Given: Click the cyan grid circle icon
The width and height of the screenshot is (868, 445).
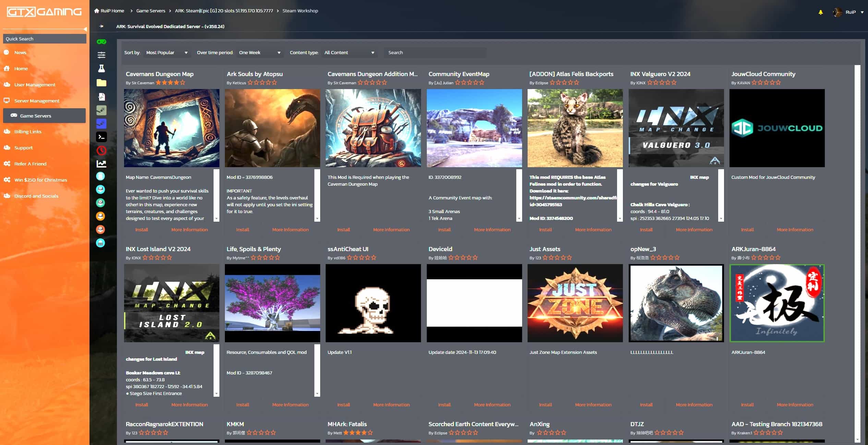Looking at the screenshot, I should 100,243.
